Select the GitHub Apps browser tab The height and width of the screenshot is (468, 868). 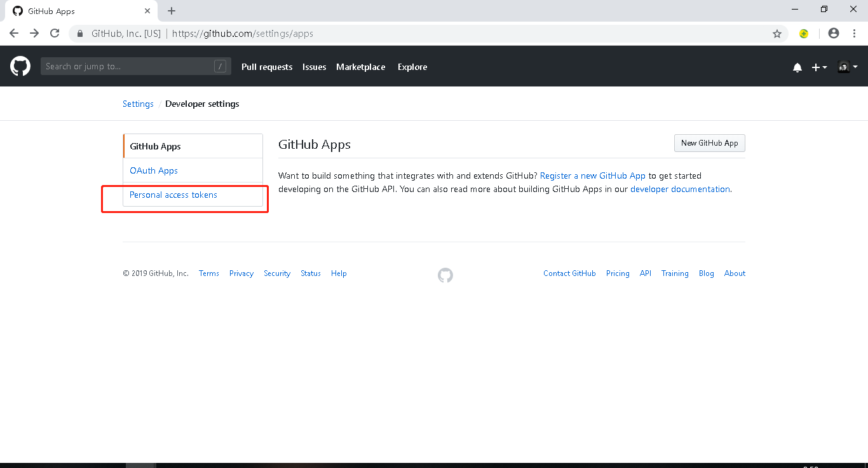(x=81, y=11)
